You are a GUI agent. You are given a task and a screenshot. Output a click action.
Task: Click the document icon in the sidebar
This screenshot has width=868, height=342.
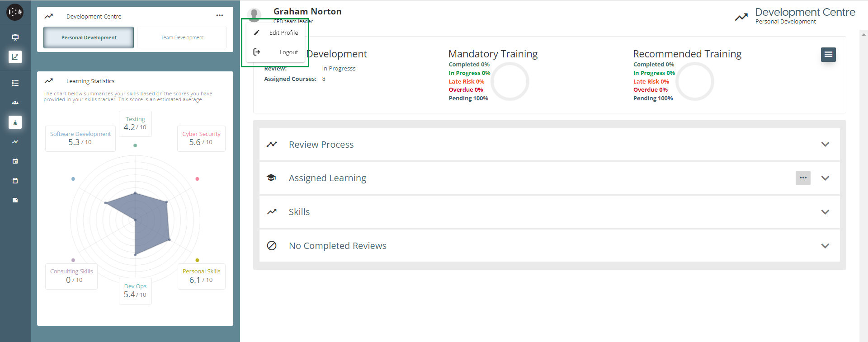(15, 200)
